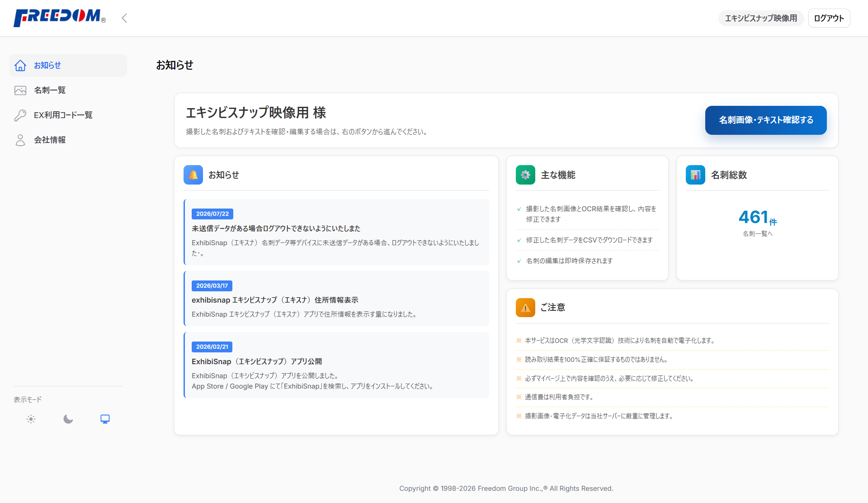The width and height of the screenshot is (868, 503).
Task: Click the 主な機能 heading
Action: tap(558, 175)
